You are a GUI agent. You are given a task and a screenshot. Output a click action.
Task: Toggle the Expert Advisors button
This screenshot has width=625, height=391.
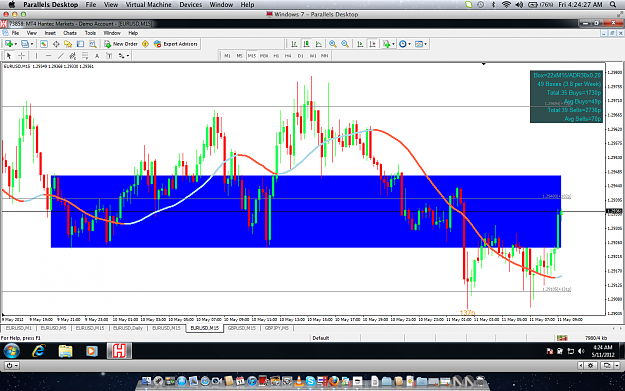click(175, 44)
